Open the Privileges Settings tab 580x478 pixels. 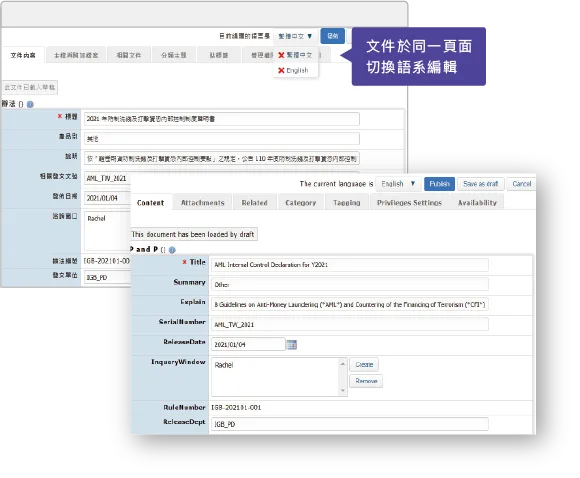pos(409,202)
